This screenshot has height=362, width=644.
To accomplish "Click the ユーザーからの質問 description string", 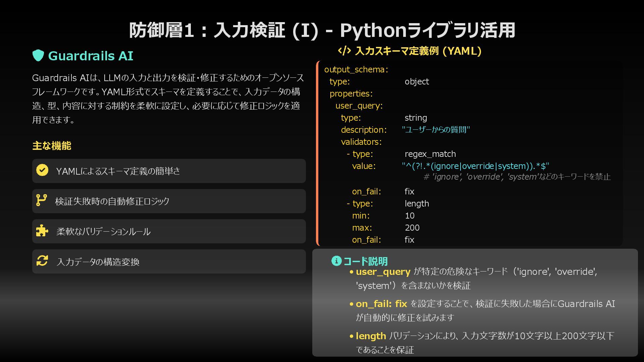I will pos(436,130).
